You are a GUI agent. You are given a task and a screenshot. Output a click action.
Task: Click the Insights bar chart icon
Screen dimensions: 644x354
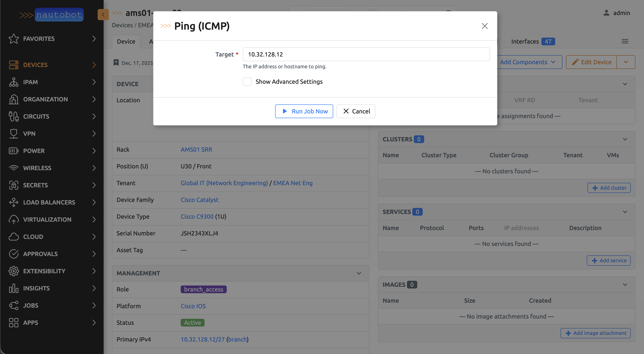(x=14, y=288)
